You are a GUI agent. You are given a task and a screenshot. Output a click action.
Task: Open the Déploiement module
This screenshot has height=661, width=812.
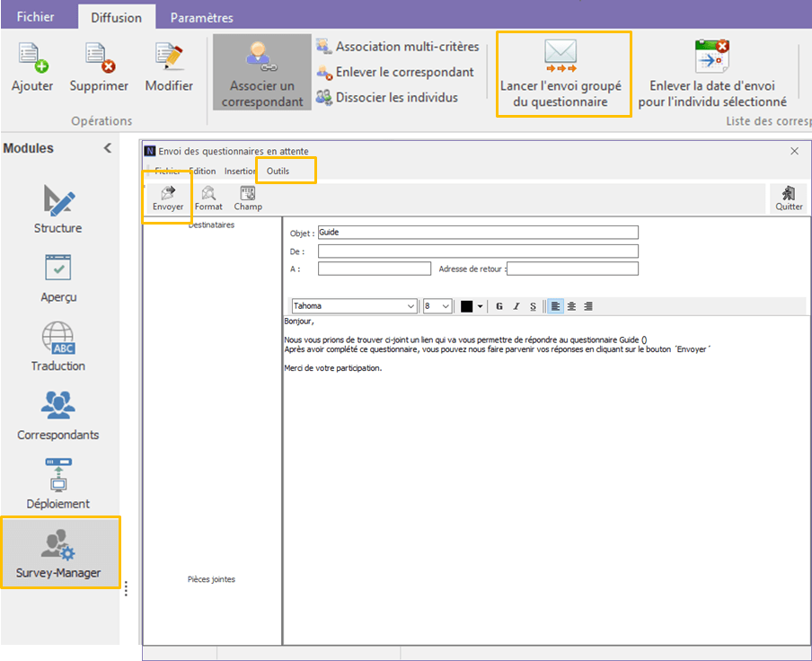coord(58,484)
